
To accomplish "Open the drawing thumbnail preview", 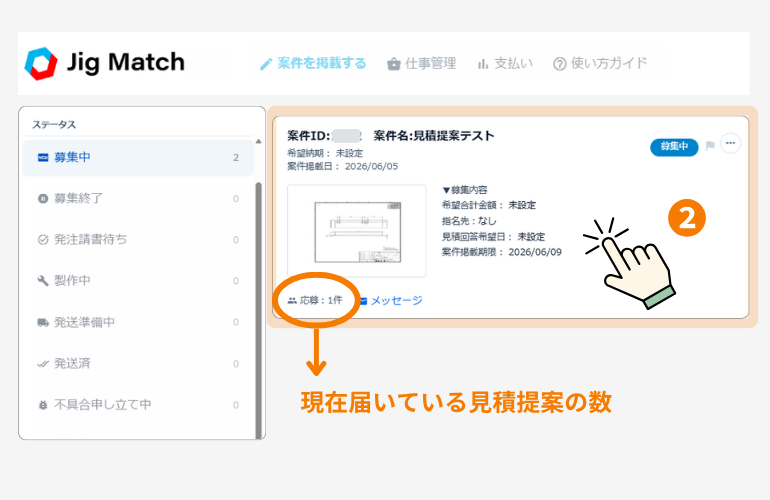I will coord(357,231).
